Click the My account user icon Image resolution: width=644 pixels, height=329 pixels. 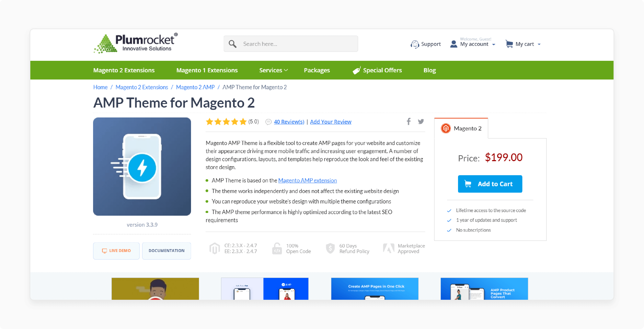click(454, 44)
